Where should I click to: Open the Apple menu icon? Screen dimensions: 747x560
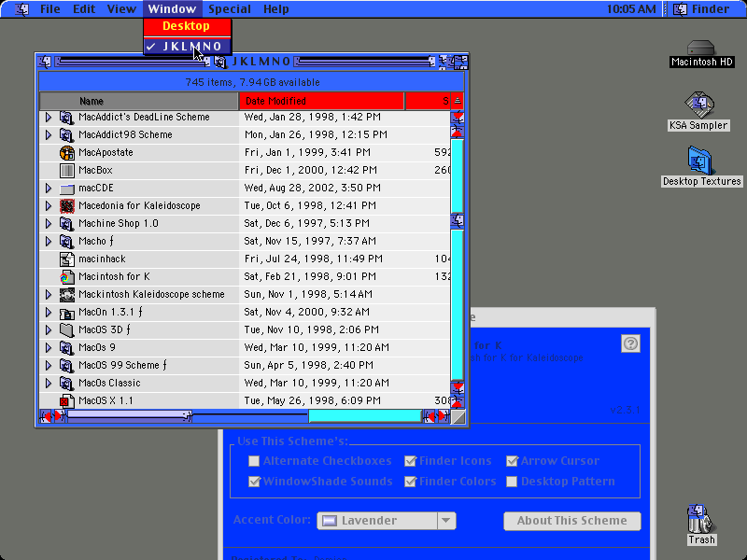point(21,9)
